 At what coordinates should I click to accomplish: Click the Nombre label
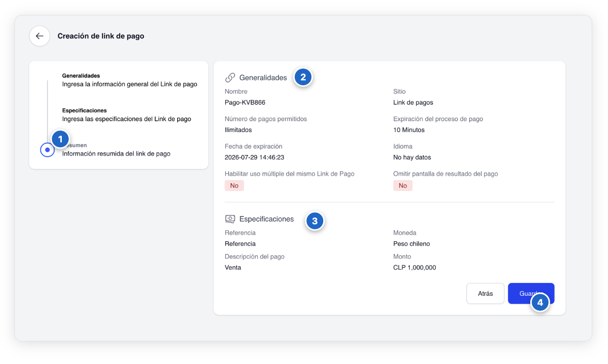(236, 91)
